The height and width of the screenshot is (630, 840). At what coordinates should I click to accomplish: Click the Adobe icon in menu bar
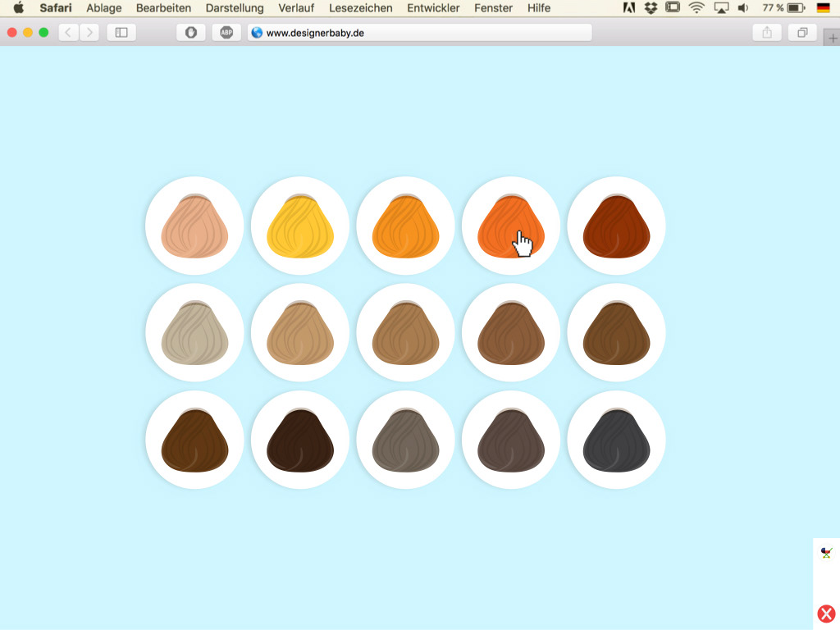[x=629, y=8]
